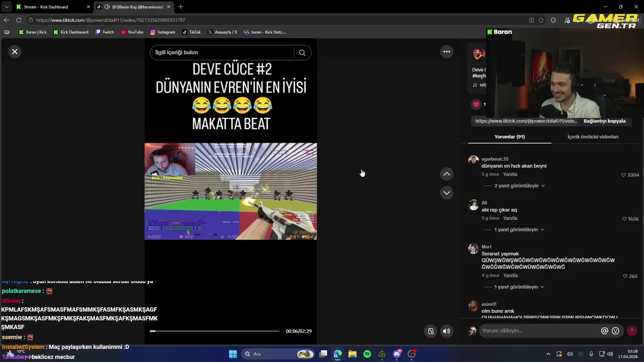
Task: Open the Instagram bookmark
Action: pos(163,32)
